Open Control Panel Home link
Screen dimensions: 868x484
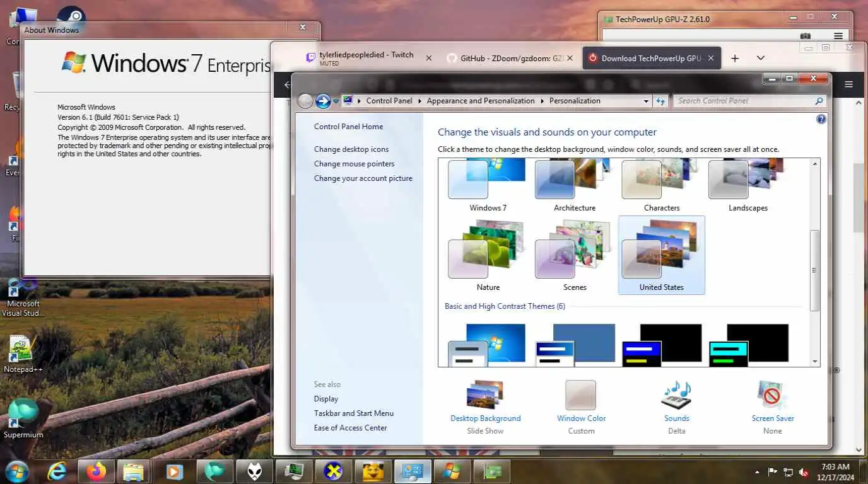click(x=348, y=127)
